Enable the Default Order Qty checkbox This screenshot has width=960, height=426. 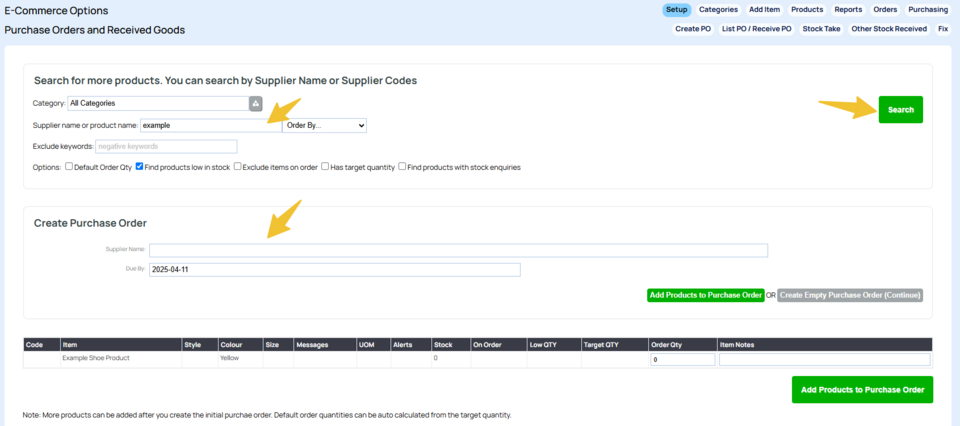coord(69,167)
